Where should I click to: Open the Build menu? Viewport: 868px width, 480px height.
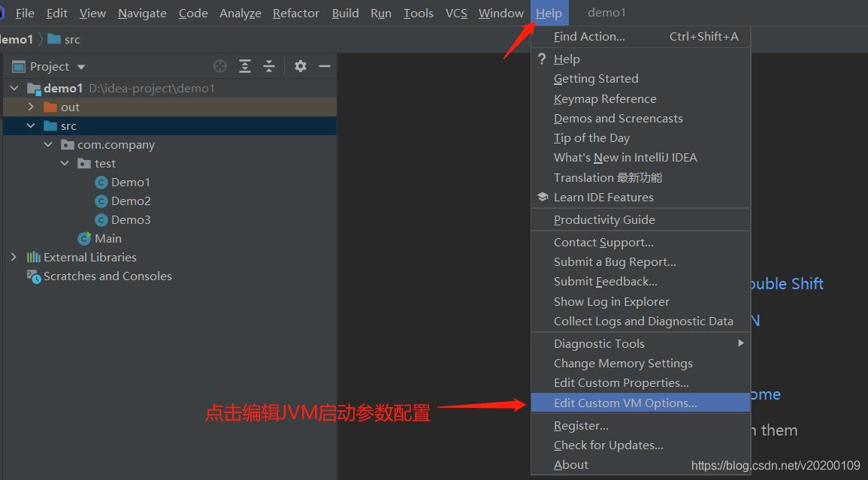pyautogui.click(x=346, y=13)
